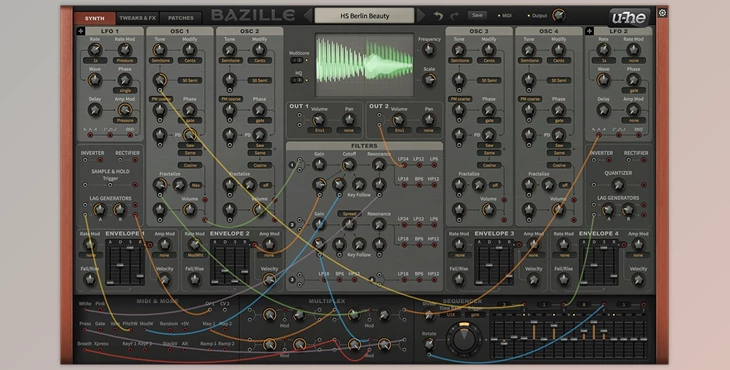Click the Filter 1 Cutoff knob
730x370 pixels.
tap(349, 164)
